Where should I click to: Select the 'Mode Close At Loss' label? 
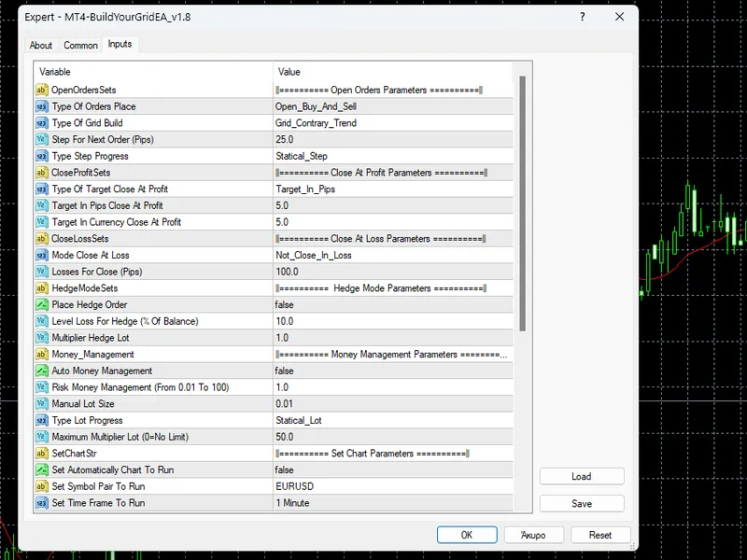tap(91, 255)
